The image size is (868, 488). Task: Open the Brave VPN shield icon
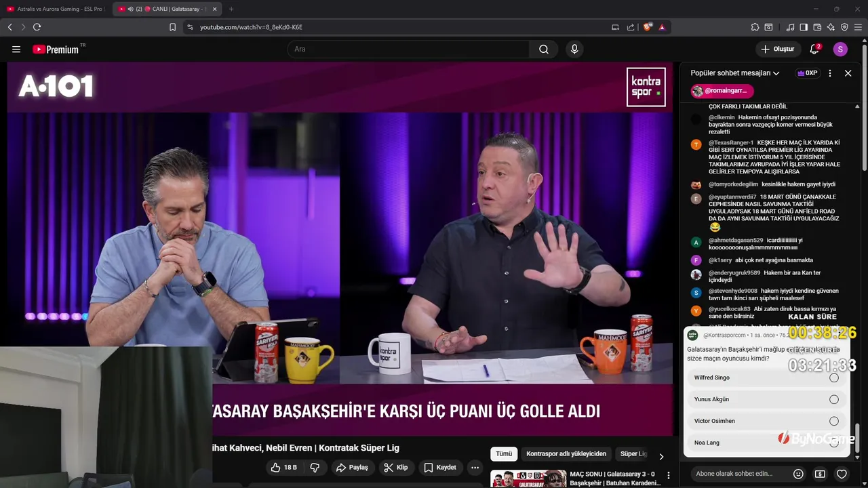click(844, 27)
